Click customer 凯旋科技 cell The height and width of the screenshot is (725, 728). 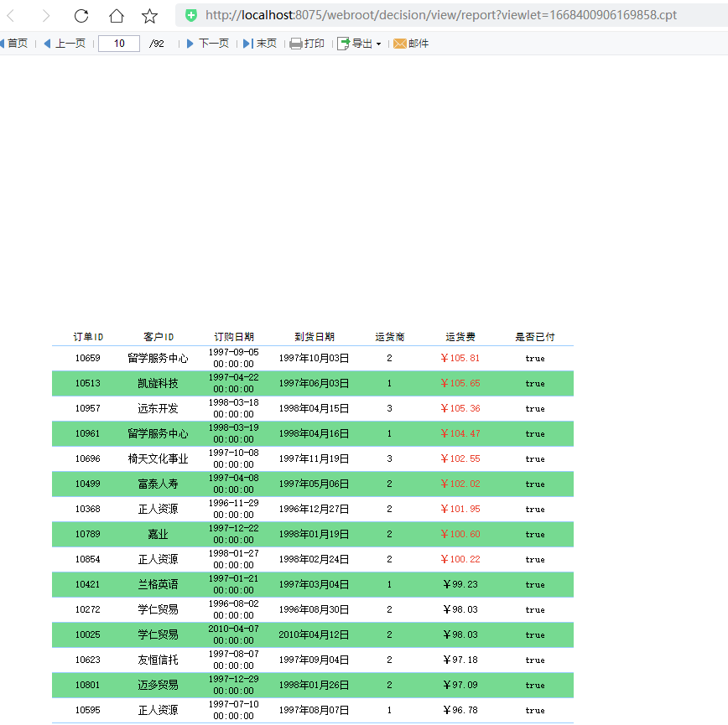158,383
